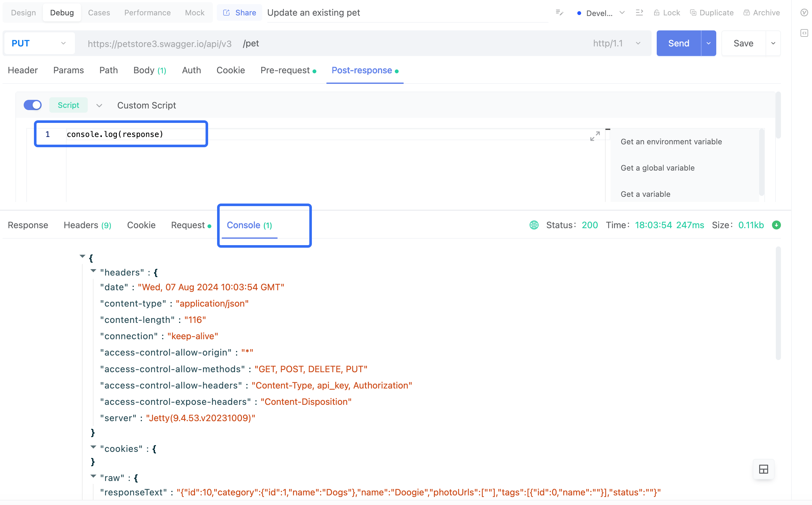
Task: Click the edit description icon beside the title
Action: click(559, 13)
